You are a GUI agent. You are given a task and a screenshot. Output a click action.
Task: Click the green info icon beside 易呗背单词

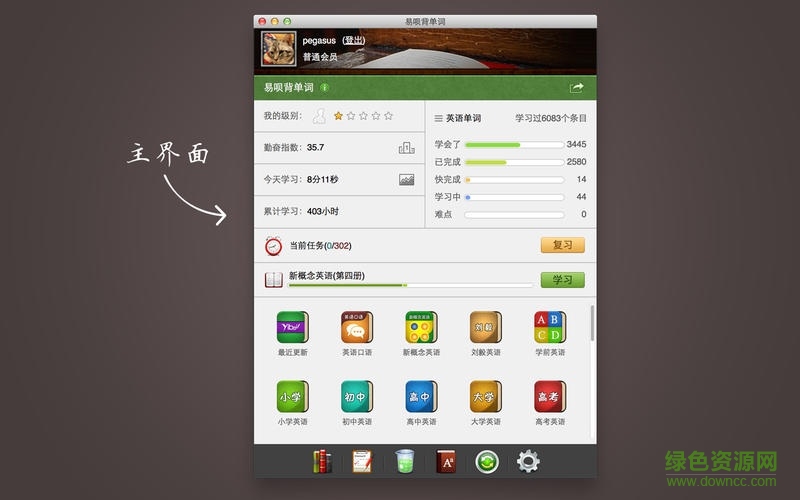(x=325, y=88)
